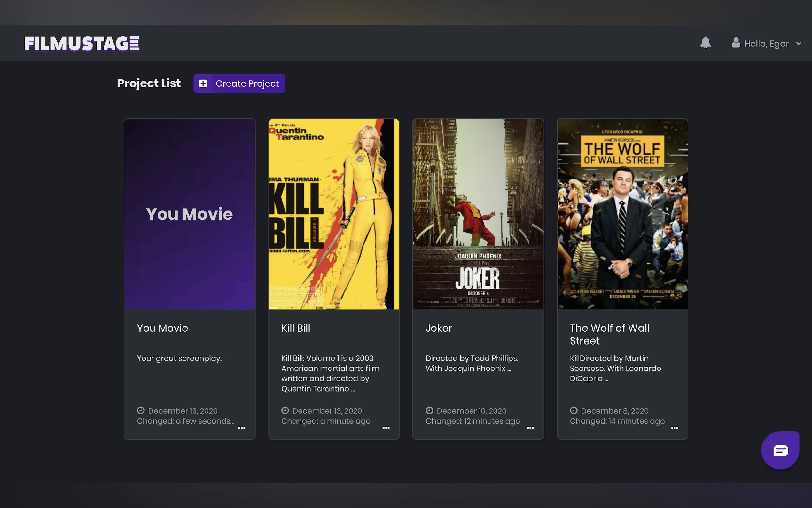Open Kill Bill card three-dot menu

[x=386, y=428]
